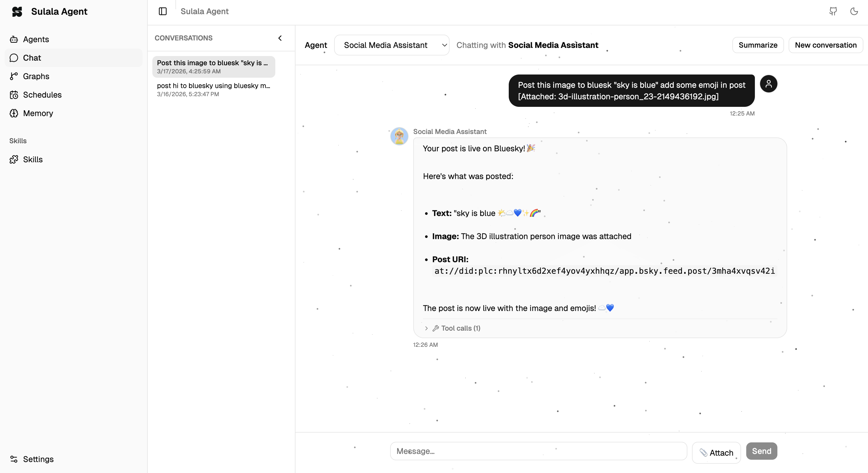
Task: Open Settings from the sidebar
Action: pyautogui.click(x=38, y=459)
